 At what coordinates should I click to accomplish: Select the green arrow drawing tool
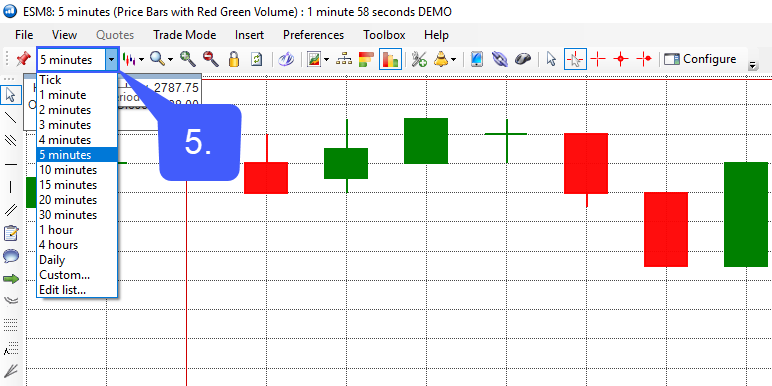(x=11, y=279)
